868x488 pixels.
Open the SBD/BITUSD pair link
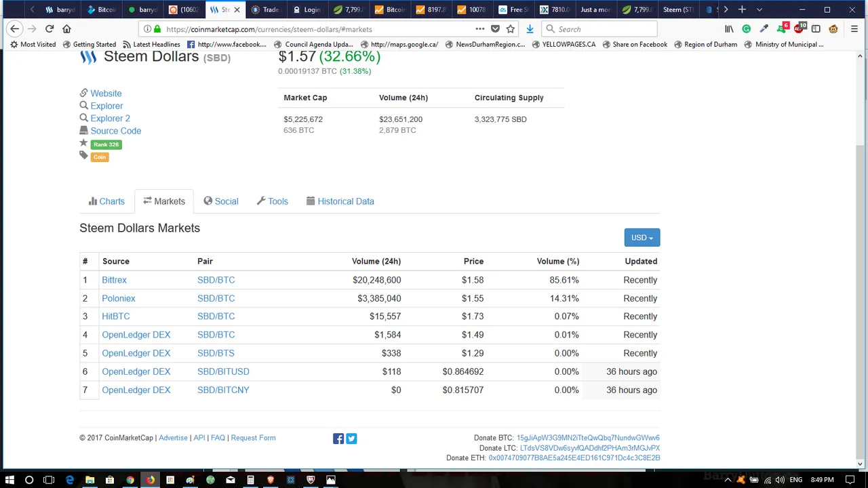coord(223,371)
